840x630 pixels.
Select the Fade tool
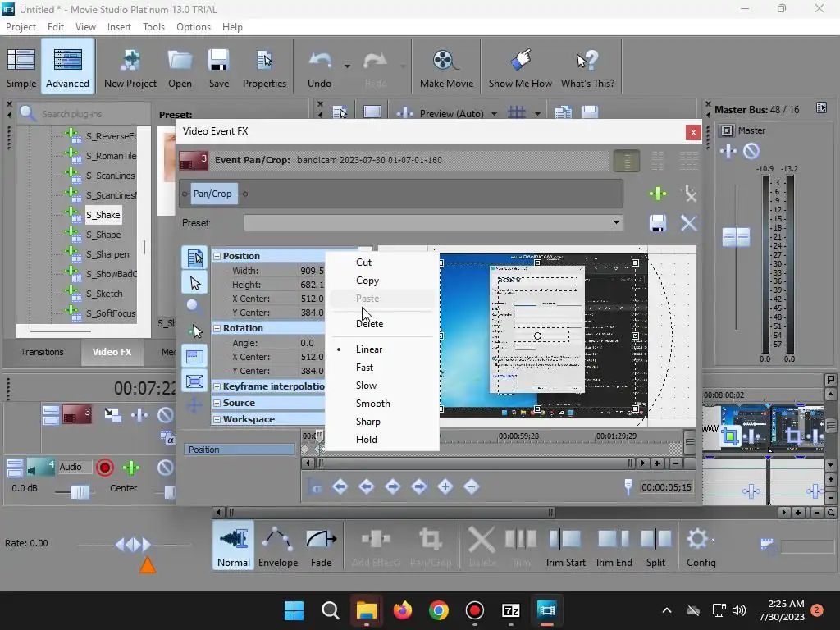coord(321,546)
